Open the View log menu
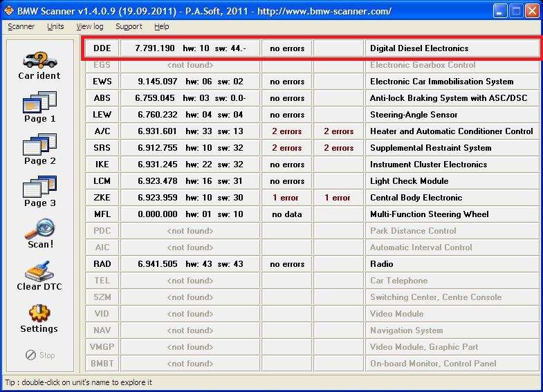Image resolution: width=543 pixels, height=392 pixels. click(x=90, y=26)
